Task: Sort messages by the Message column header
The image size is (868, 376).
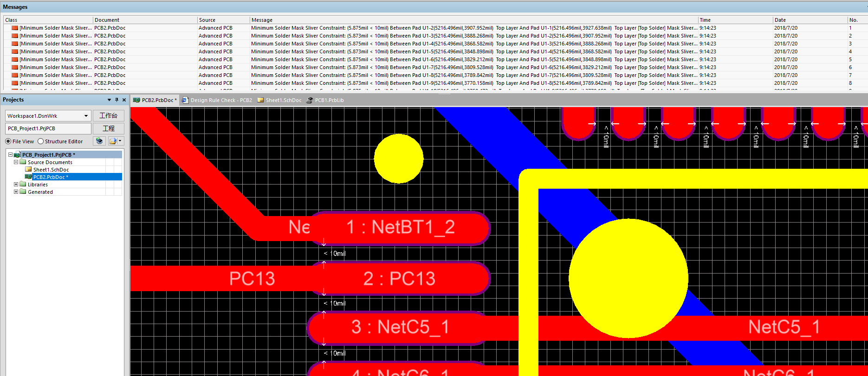Action: tap(474, 20)
